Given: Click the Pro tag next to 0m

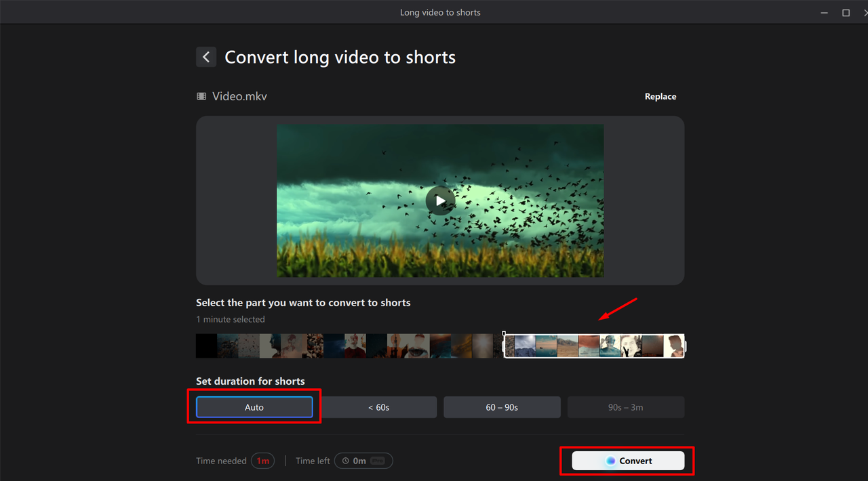Looking at the screenshot, I should (378, 461).
